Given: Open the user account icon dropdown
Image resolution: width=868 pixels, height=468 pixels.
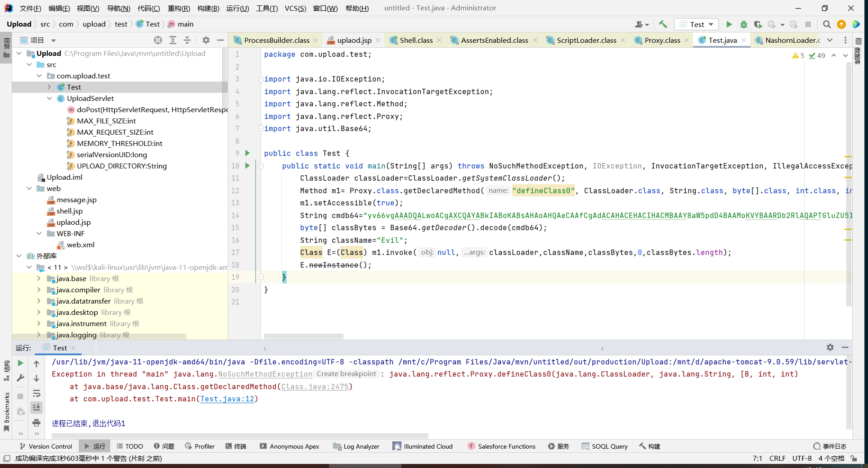Looking at the screenshot, I should click(642, 24).
